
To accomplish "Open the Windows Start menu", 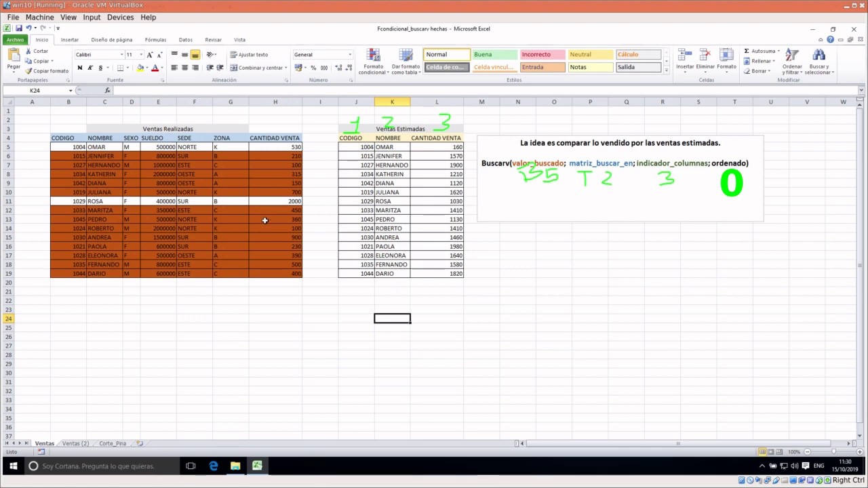I will [12, 466].
